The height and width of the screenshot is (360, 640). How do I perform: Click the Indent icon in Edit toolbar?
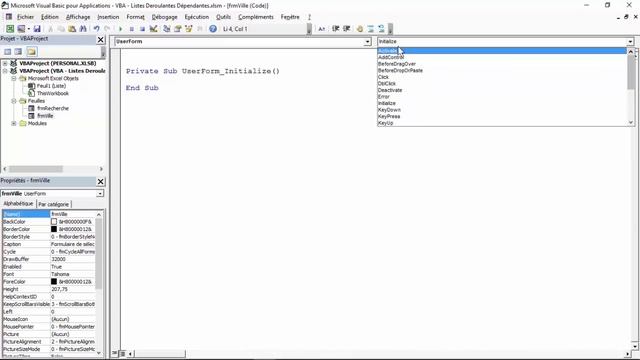[x=336, y=29]
